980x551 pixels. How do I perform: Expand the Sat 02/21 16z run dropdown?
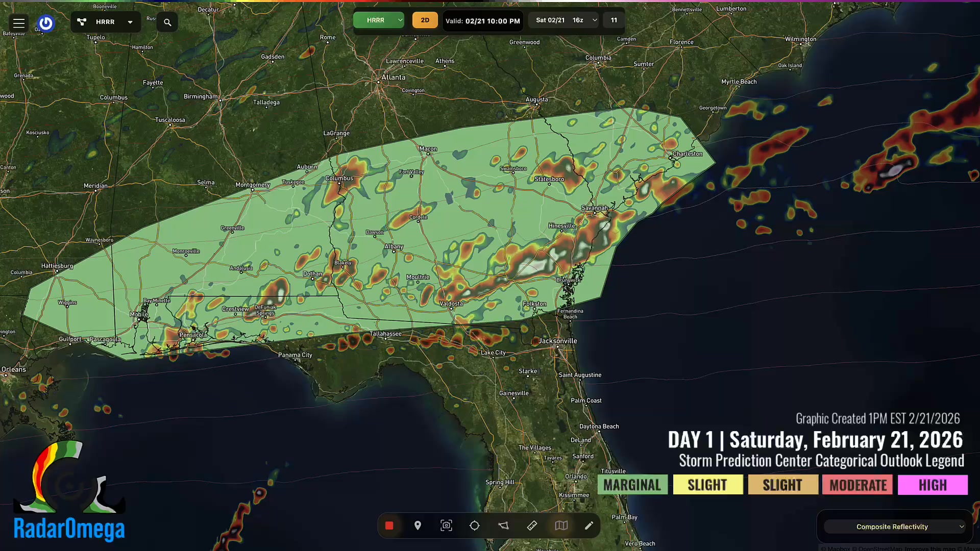(x=564, y=20)
